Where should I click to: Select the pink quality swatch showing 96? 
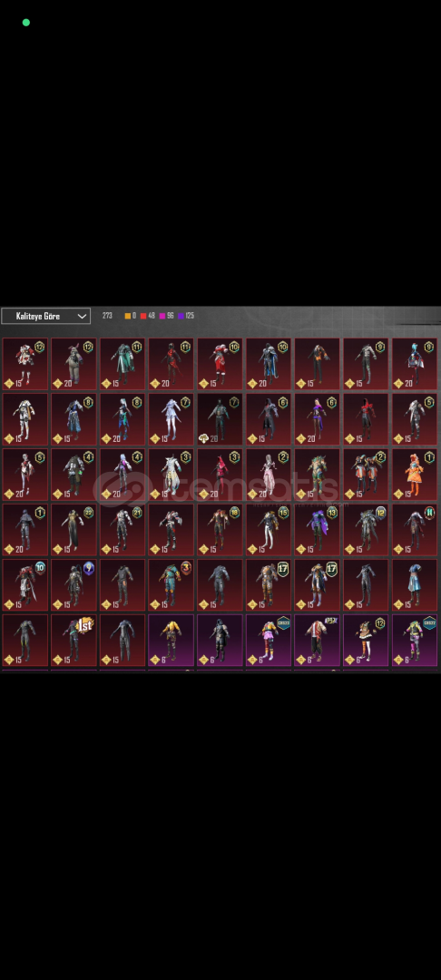(x=167, y=317)
